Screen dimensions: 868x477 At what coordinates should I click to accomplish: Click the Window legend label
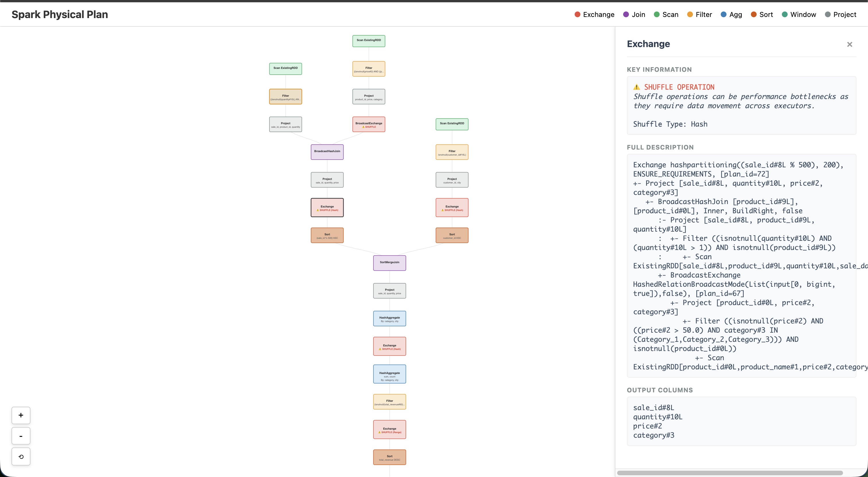click(x=803, y=14)
